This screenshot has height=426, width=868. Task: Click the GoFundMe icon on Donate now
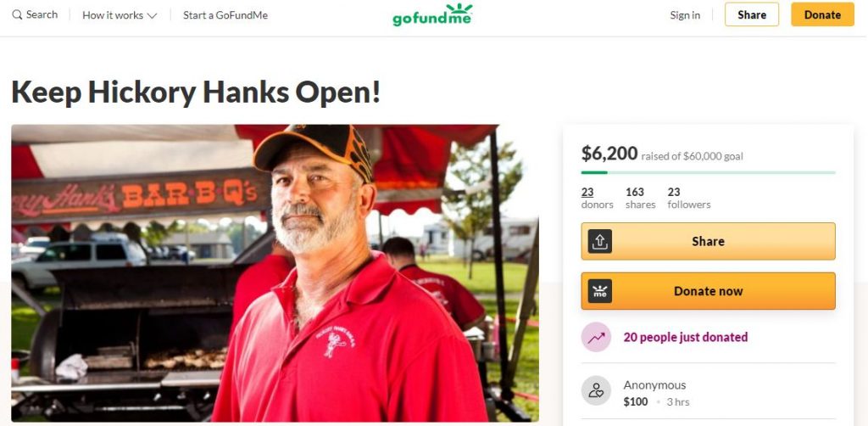point(599,291)
